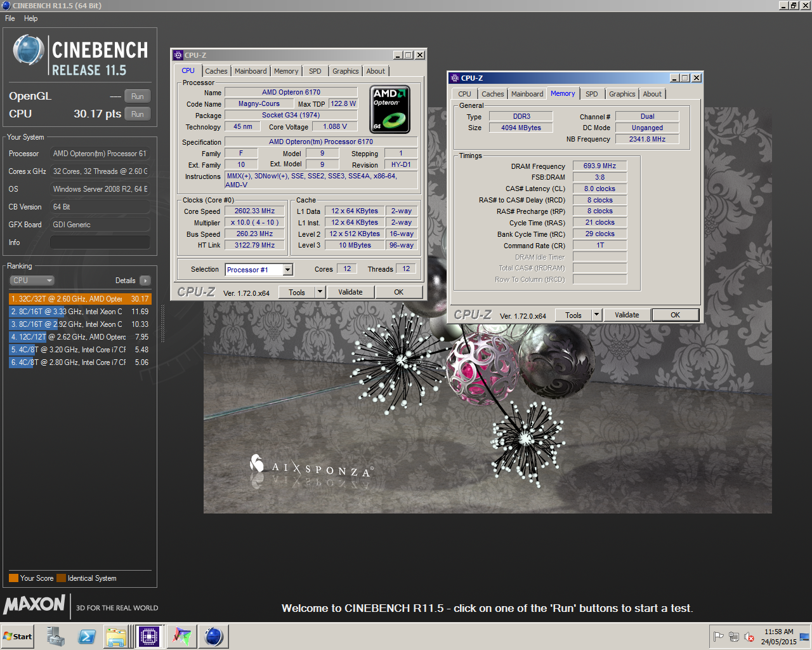Click orange Your Score legend swatch

coord(13,578)
